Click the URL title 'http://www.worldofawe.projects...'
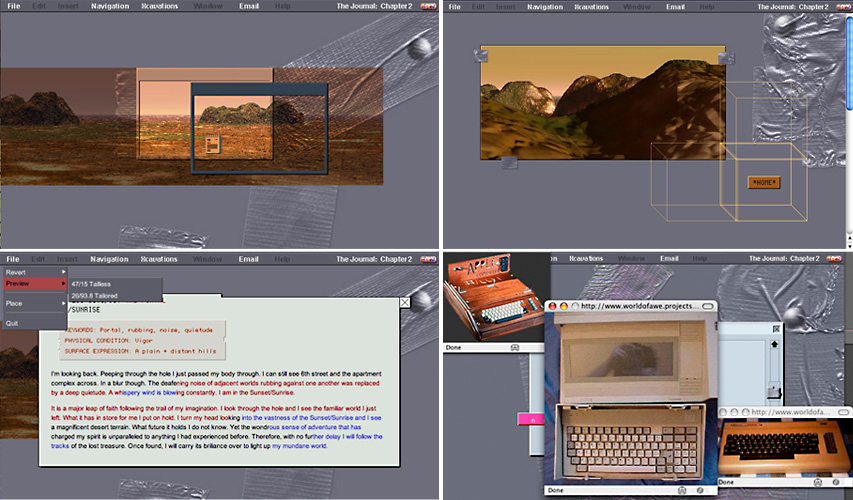The height and width of the screenshot is (500, 853). point(640,306)
